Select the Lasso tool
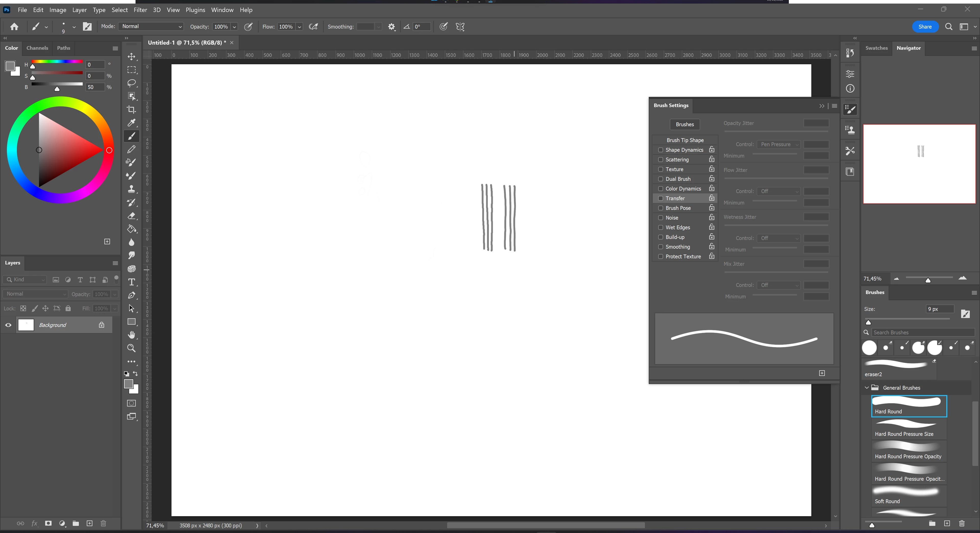Image resolution: width=980 pixels, height=533 pixels. (x=131, y=83)
